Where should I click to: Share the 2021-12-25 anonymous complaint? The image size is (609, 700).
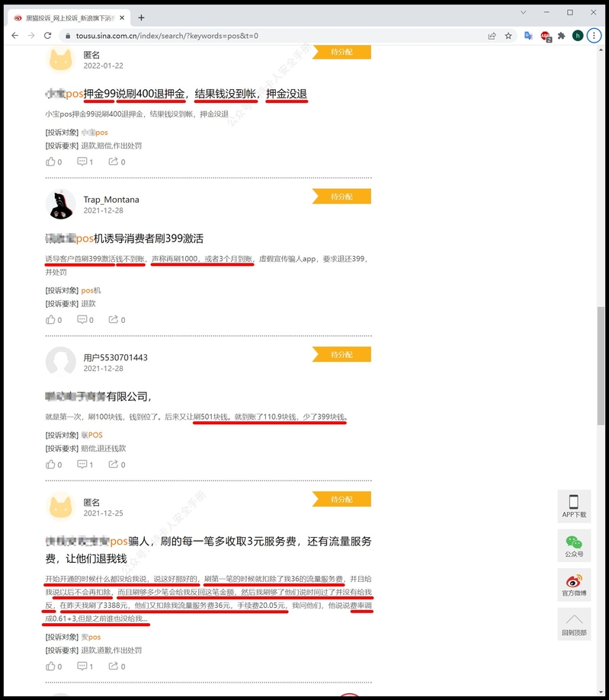click(117, 666)
